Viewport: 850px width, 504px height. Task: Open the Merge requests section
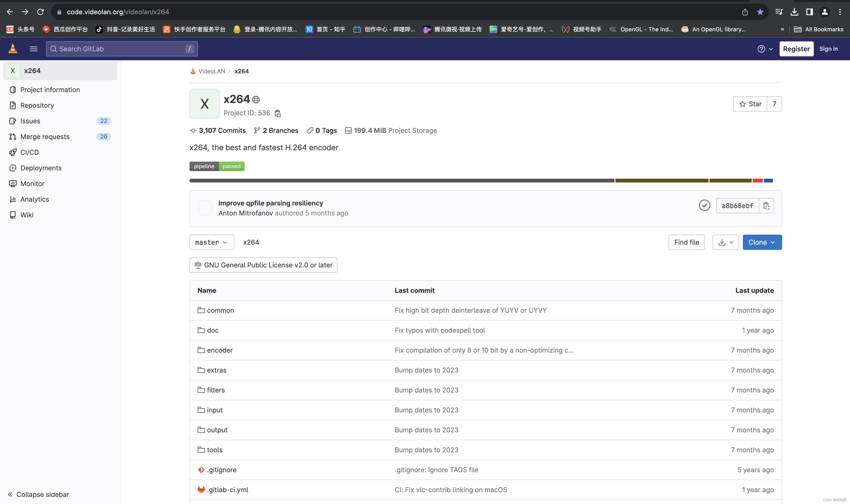tap(45, 136)
